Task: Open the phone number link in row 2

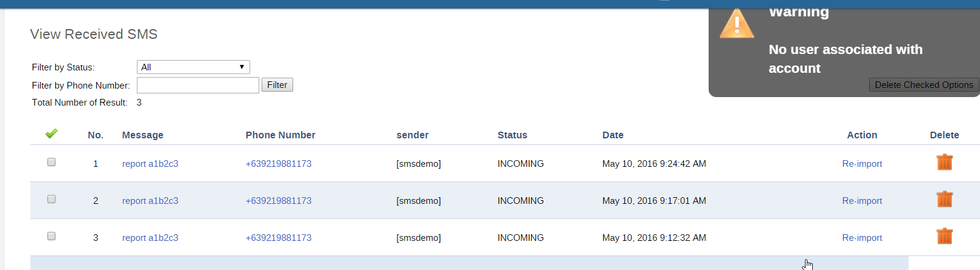Action: click(279, 201)
